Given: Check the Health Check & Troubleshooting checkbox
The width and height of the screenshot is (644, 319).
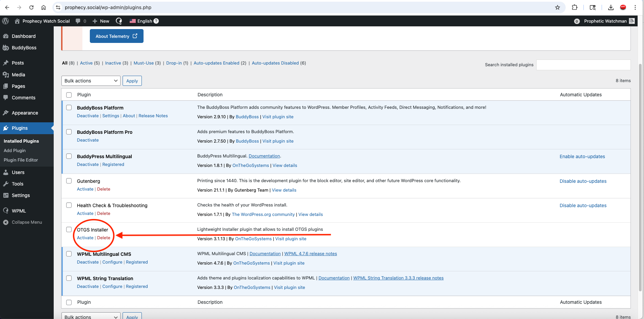Looking at the screenshot, I should point(69,205).
